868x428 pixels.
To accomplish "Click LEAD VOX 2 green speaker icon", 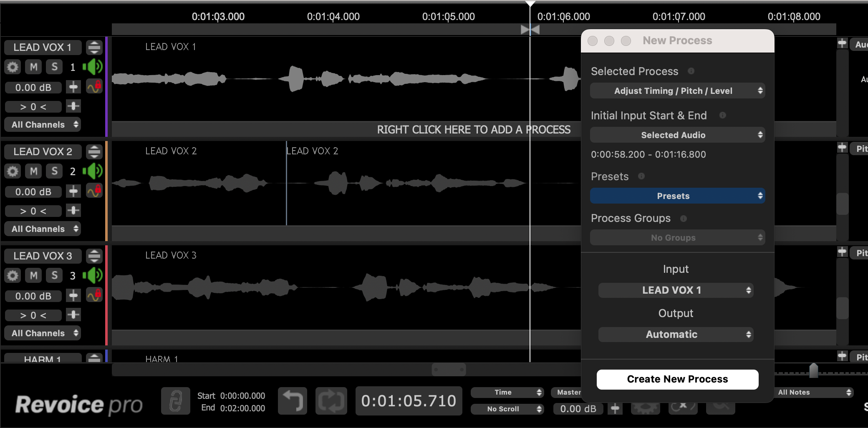I will pos(92,171).
